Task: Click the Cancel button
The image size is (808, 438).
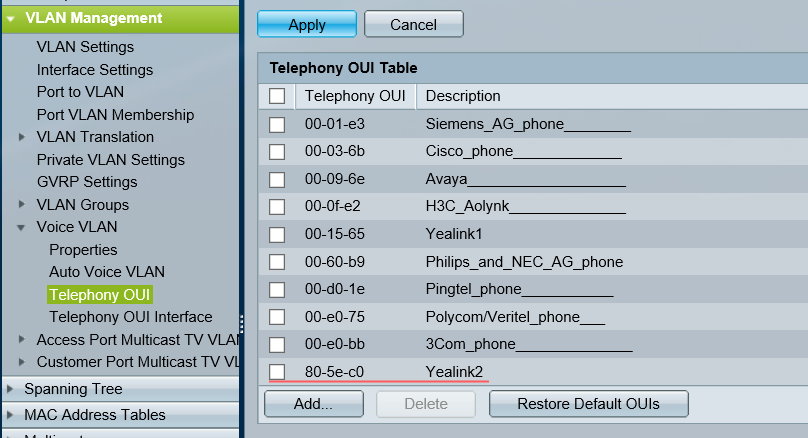Action: [413, 24]
